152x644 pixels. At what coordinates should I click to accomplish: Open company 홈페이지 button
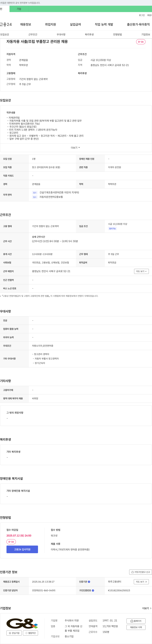(x=136, y=621)
